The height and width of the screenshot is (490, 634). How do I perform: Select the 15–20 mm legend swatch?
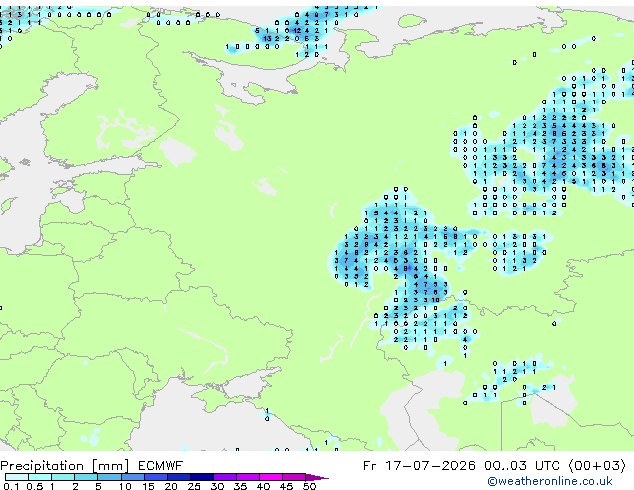(155, 477)
